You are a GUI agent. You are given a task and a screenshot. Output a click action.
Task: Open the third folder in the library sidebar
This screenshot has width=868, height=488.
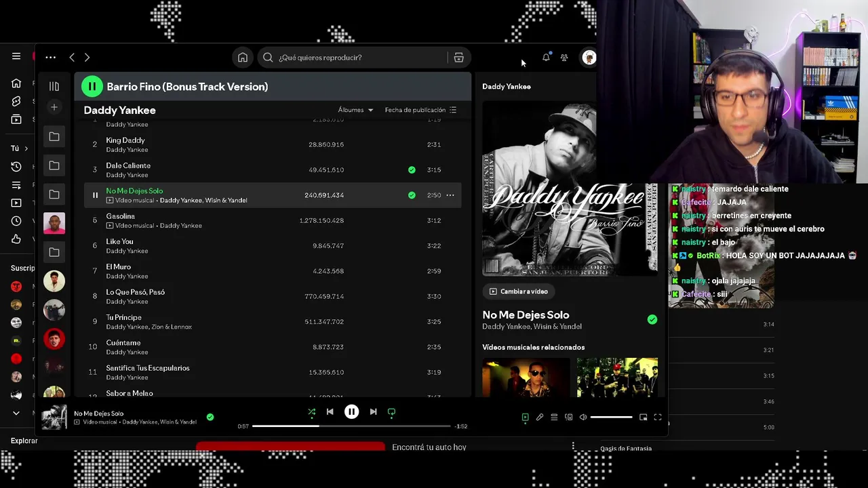tap(54, 195)
